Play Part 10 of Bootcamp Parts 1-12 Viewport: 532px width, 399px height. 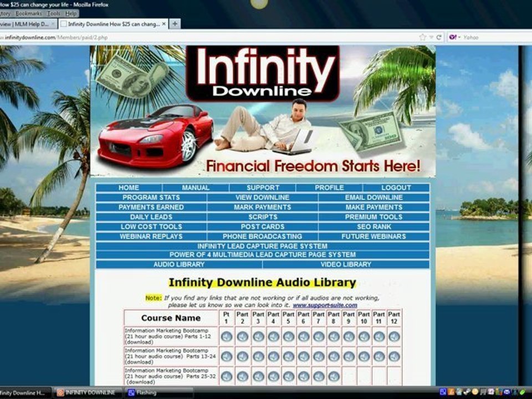pos(364,336)
